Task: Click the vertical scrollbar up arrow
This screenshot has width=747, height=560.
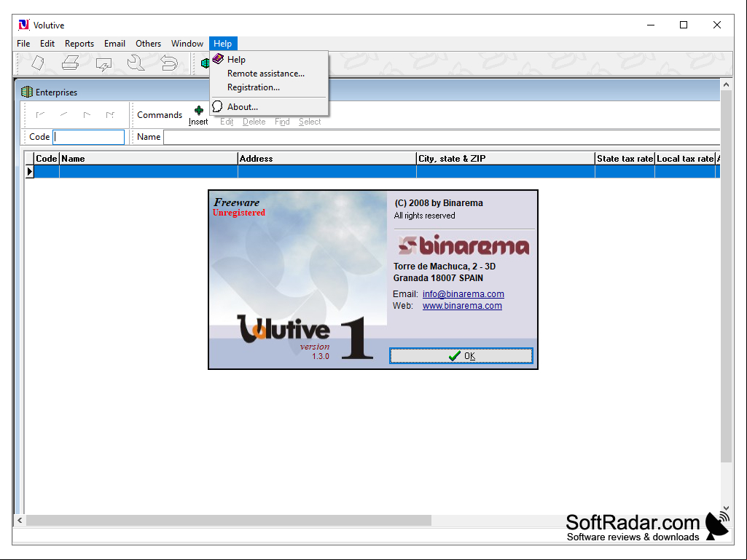Action: (726, 84)
